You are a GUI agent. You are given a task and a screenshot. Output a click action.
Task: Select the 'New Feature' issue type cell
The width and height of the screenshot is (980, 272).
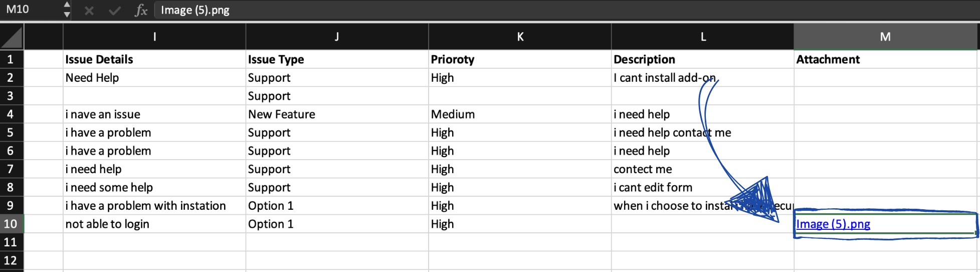pyautogui.click(x=337, y=114)
